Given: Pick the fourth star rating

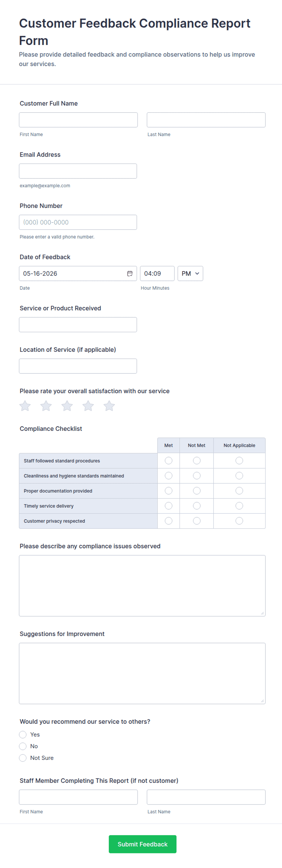Looking at the screenshot, I should [x=88, y=406].
